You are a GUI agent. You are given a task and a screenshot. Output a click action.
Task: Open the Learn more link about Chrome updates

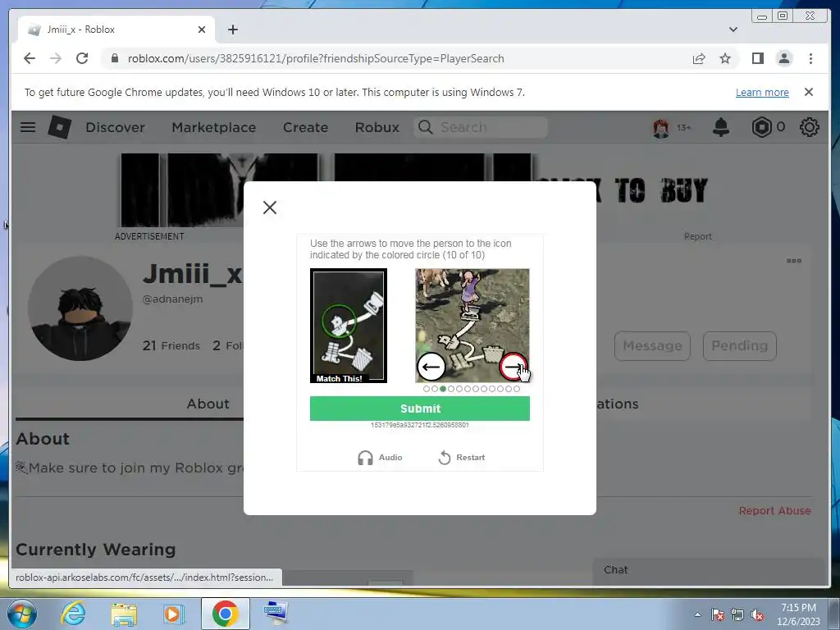pos(762,92)
